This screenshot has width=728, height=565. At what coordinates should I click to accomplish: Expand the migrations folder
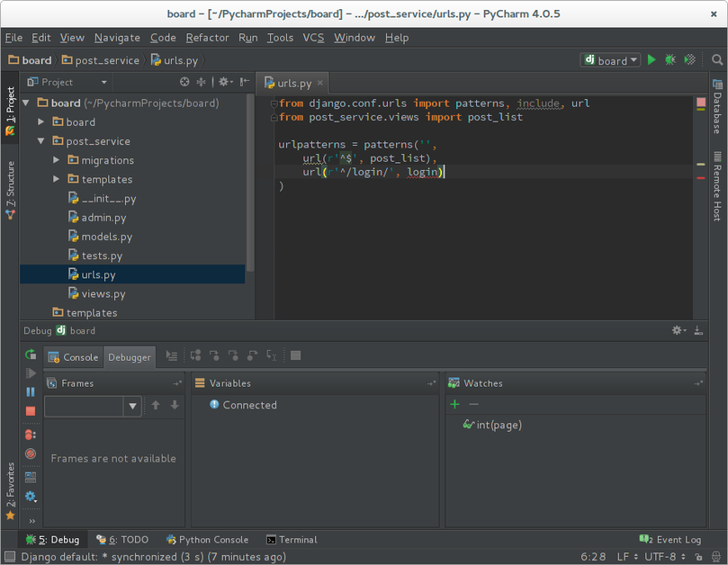coord(56,160)
